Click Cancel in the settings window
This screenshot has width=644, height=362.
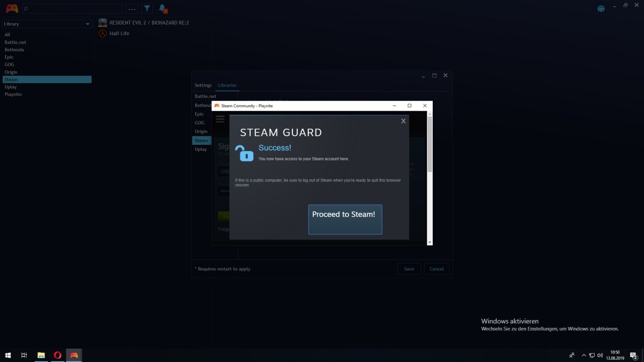pyautogui.click(x=436, y=269)
